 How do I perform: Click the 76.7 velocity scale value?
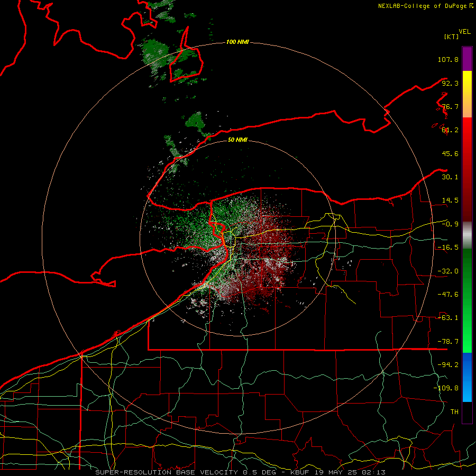[450, 106]
